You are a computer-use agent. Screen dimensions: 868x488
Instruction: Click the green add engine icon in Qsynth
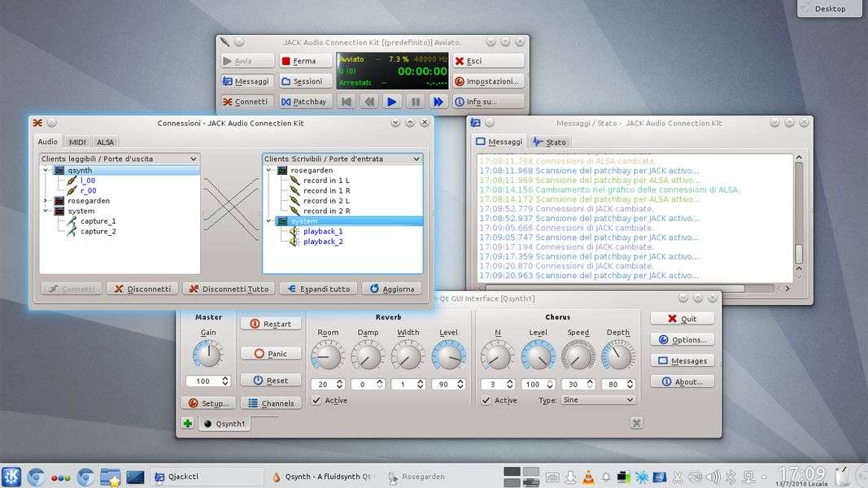[x=188, y=424]
